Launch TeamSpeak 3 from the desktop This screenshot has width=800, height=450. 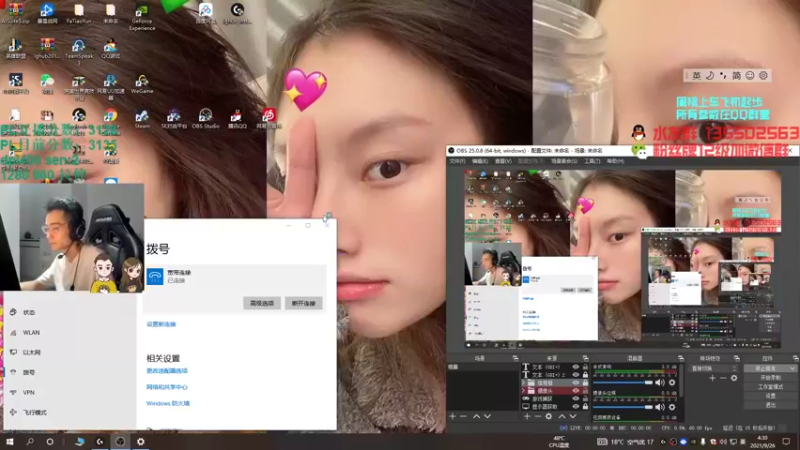pos(79,52)
